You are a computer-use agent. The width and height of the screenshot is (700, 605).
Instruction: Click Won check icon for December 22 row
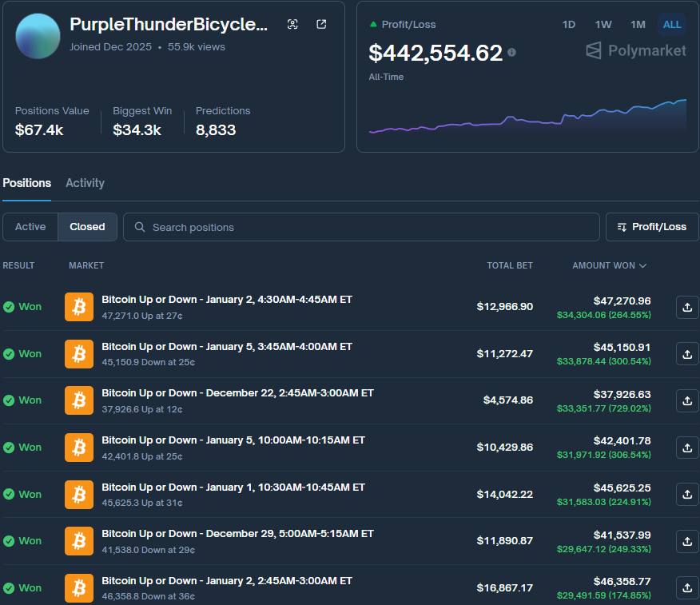click(9, 400)
